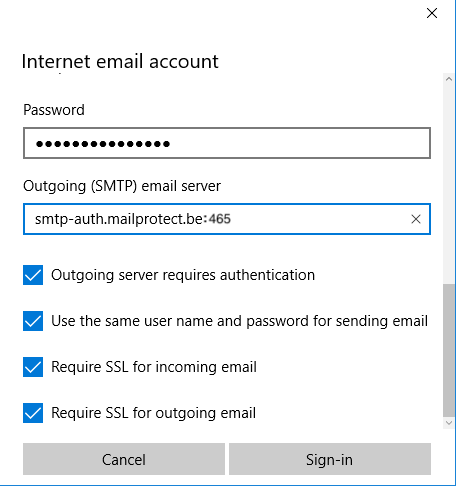Cancel the email account setup
The width and height of the screenshot is (456, 486).
[x=124, y=459]
